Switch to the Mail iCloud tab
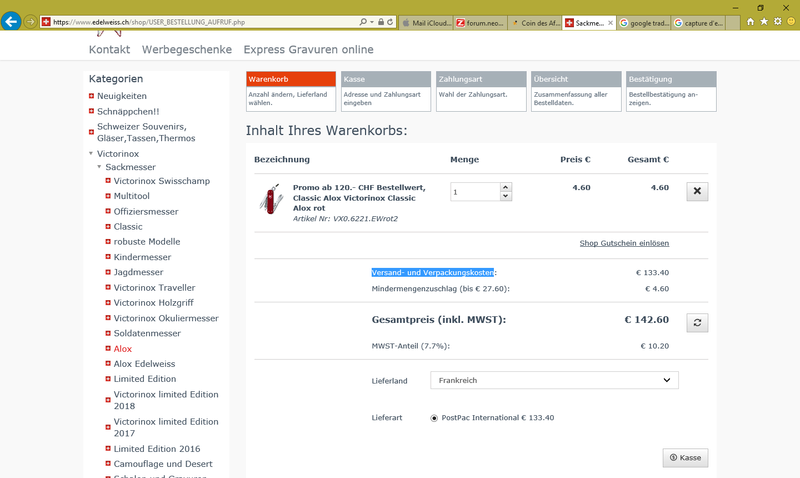 [x=426, y=23]
